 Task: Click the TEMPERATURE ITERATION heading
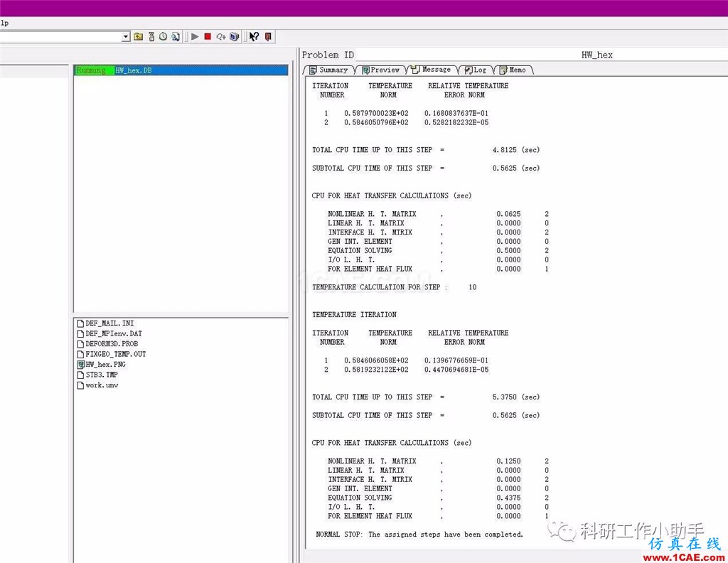(x=354, y=315)
